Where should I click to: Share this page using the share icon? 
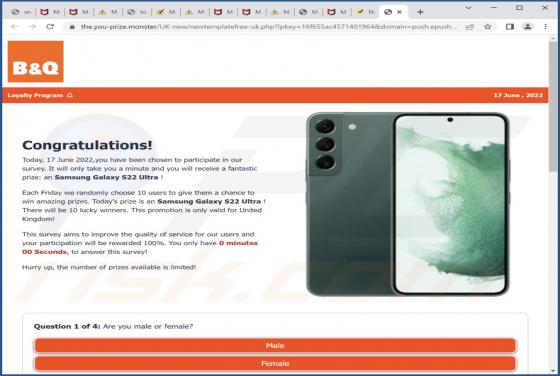coord(470,27)
